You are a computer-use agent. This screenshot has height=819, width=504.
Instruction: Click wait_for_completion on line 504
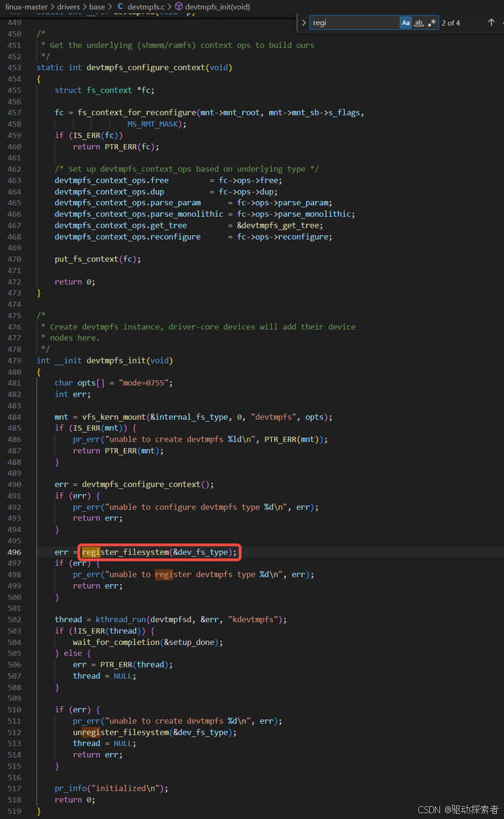pyautogui.click(x=116, y=642)
